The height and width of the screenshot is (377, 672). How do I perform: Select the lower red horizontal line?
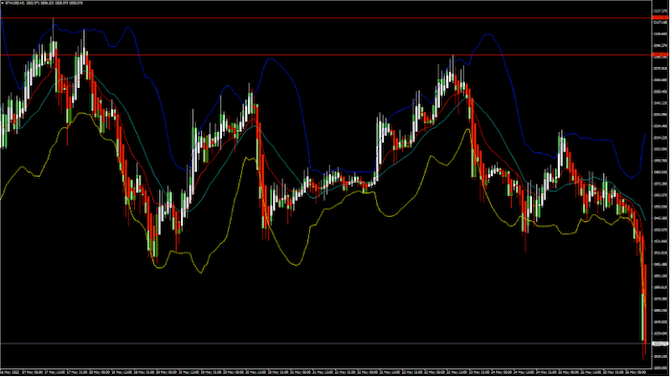pyautogui.click(x=326, y=55)
